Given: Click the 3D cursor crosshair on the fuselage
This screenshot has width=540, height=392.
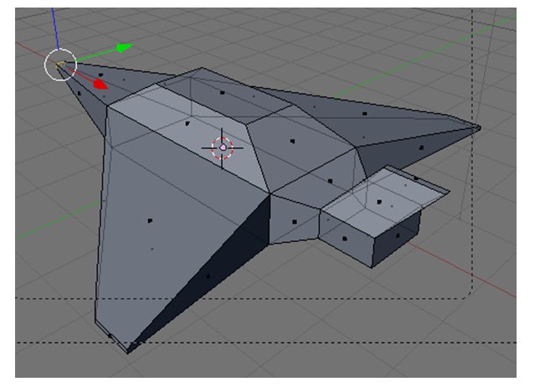Looking at the screenshot, I should click(223, 147).
